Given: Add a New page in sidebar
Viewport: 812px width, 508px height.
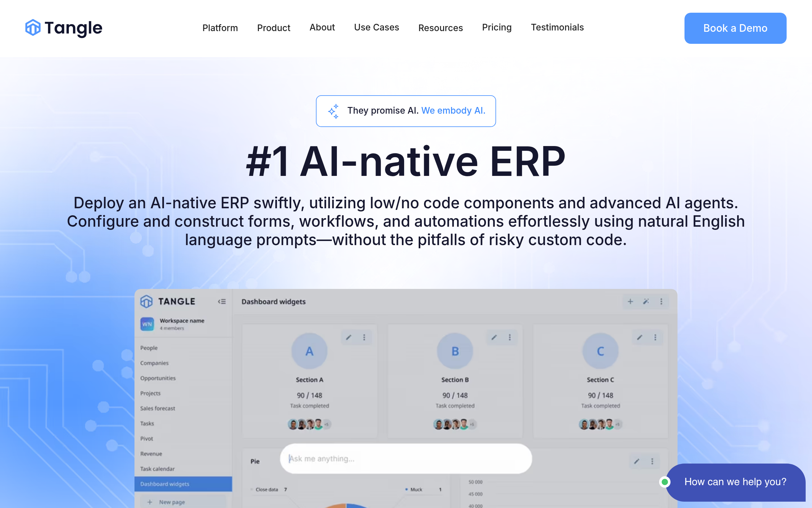Looking at the screenshot, I should coord(183,502).
